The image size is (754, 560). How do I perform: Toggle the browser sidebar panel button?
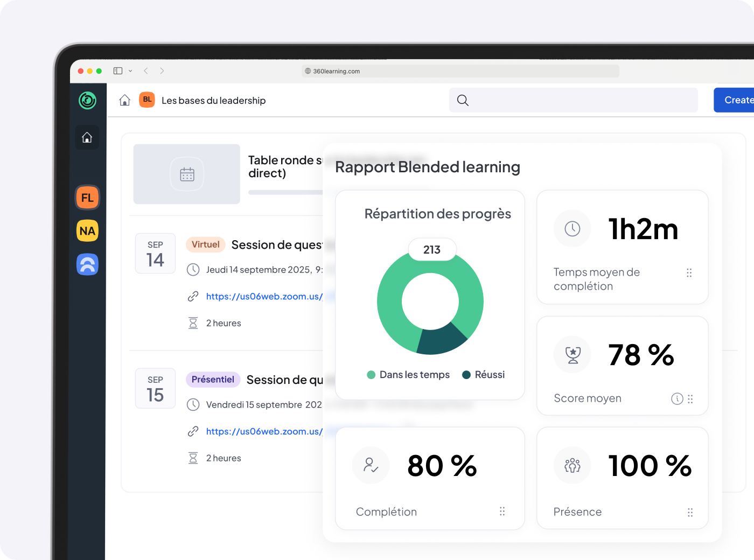click(x=117, y=71)
